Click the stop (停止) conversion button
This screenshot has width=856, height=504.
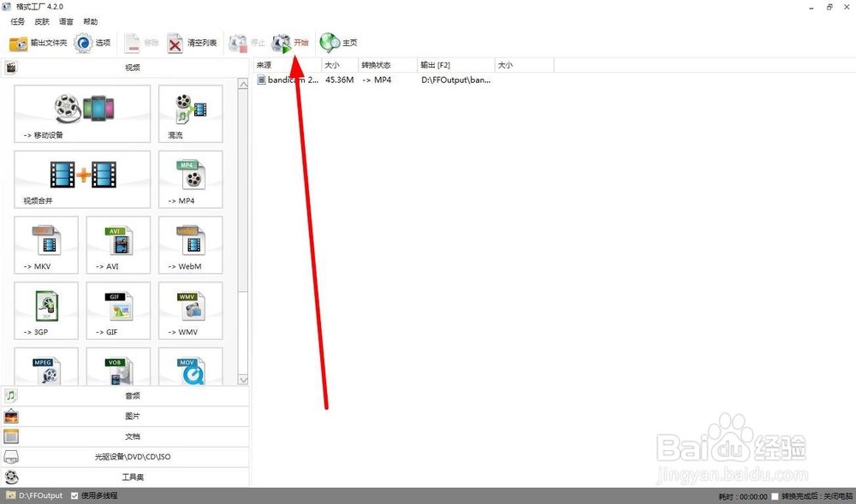[x=247, y=43]
